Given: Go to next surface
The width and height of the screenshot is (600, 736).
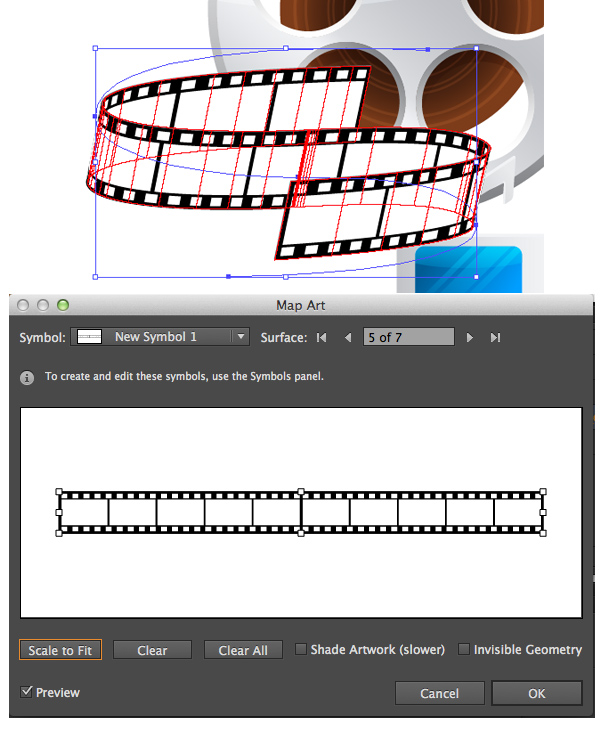Looking at the screenshot, I should pyautogui.click(x=469, y=337).
